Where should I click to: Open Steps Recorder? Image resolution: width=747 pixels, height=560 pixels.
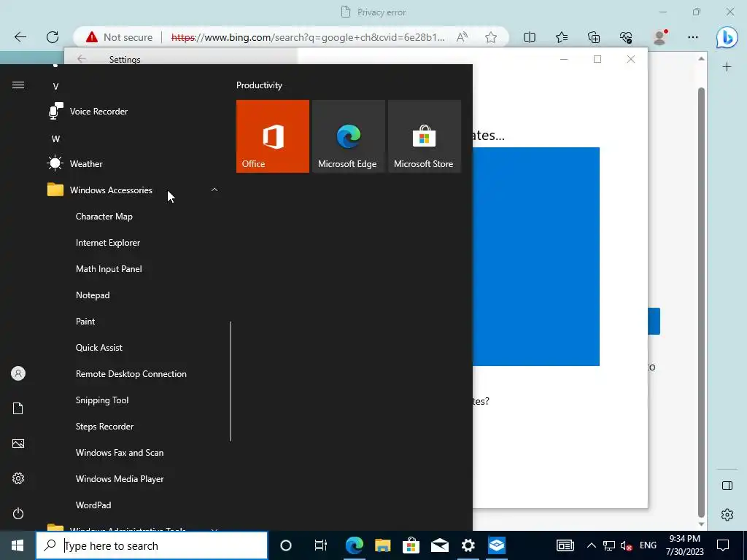104,426
